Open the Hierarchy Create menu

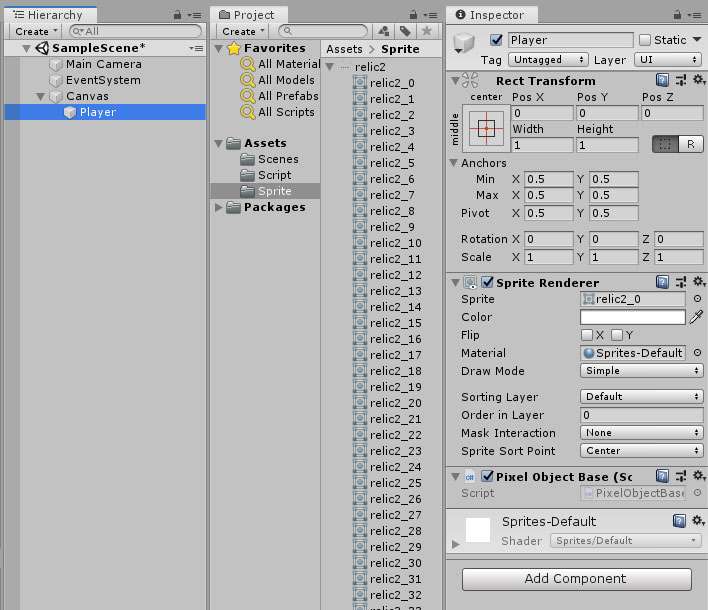(36, 31)
